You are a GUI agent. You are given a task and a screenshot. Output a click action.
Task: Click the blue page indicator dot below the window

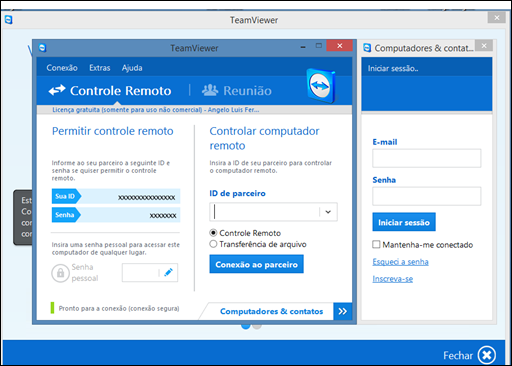[x=246, y=326]
